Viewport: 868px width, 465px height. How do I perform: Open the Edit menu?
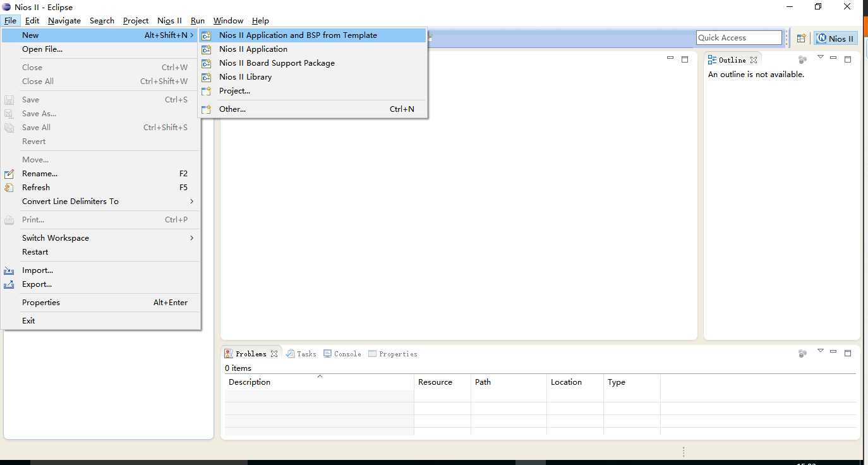32,21
